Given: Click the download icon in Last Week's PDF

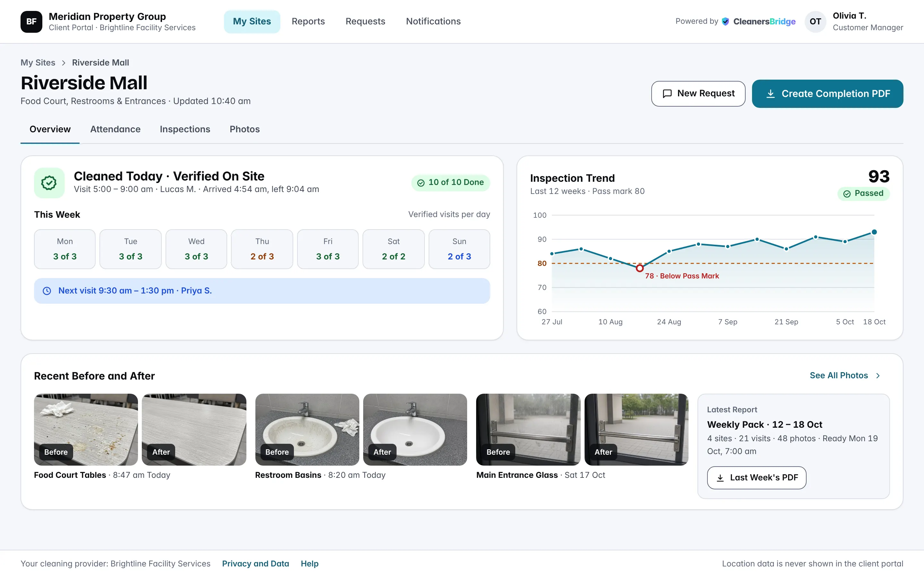Looking at the screenshot, I should click(720, 478).
